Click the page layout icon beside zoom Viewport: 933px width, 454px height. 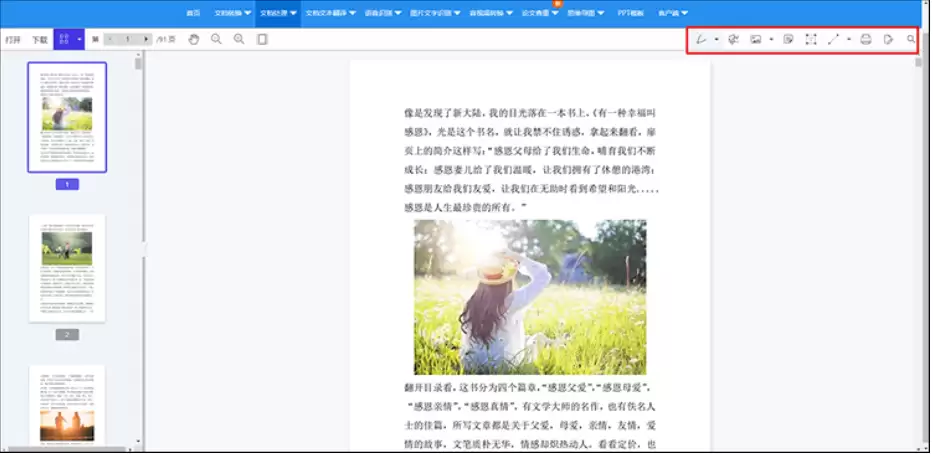coord(262,39)
